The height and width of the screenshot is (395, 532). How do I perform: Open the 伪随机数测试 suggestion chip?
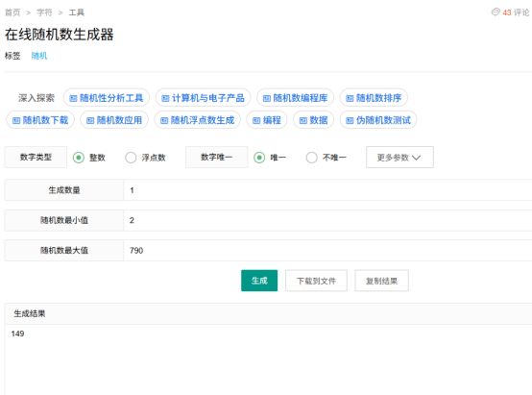point(378,120)
